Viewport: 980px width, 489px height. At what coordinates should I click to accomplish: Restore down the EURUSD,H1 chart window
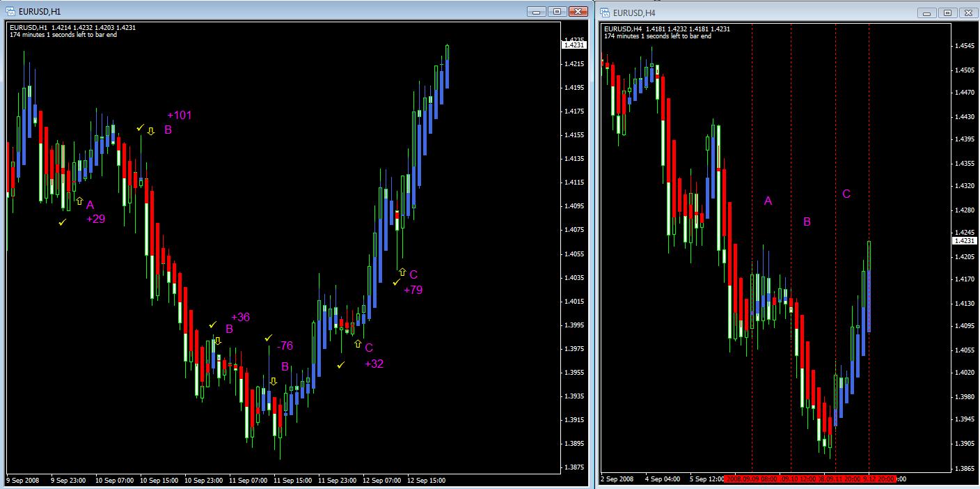coord(557,11)
